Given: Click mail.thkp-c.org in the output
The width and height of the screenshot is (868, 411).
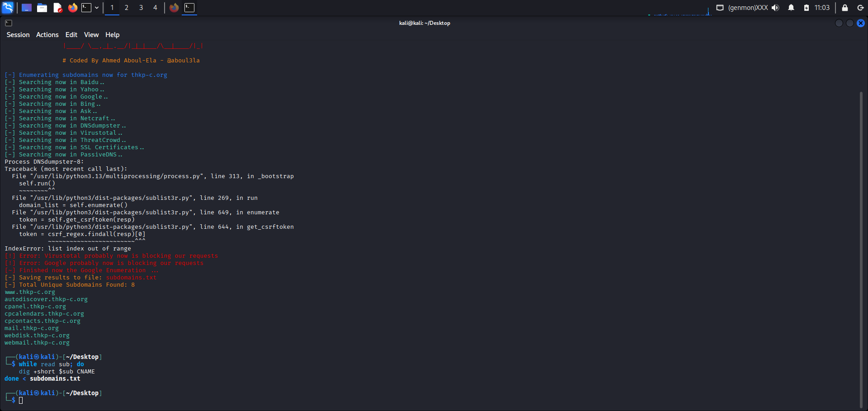Looking at the screenshot, I should tap(32, 328).
